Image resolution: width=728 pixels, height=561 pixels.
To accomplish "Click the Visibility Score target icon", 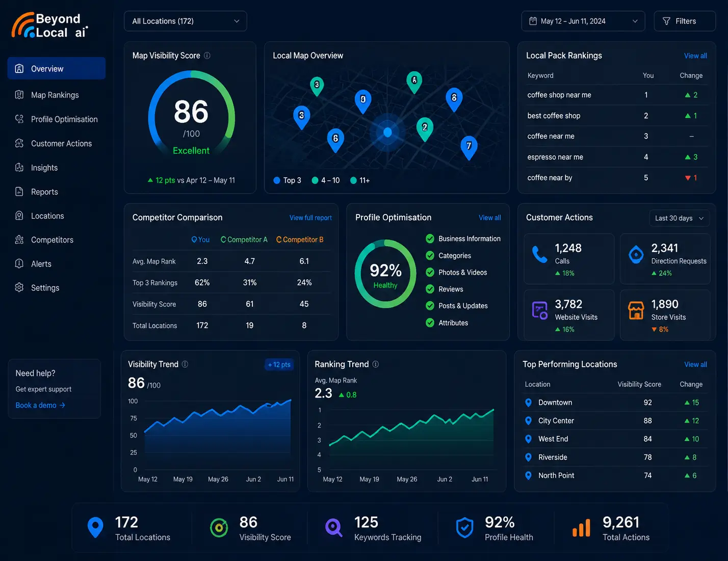I will tap(219, 528).
